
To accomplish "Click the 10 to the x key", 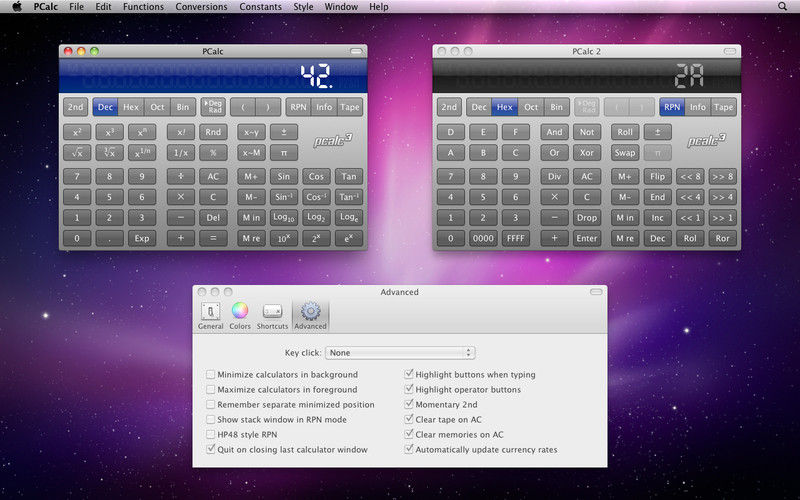I will [284, 238].
